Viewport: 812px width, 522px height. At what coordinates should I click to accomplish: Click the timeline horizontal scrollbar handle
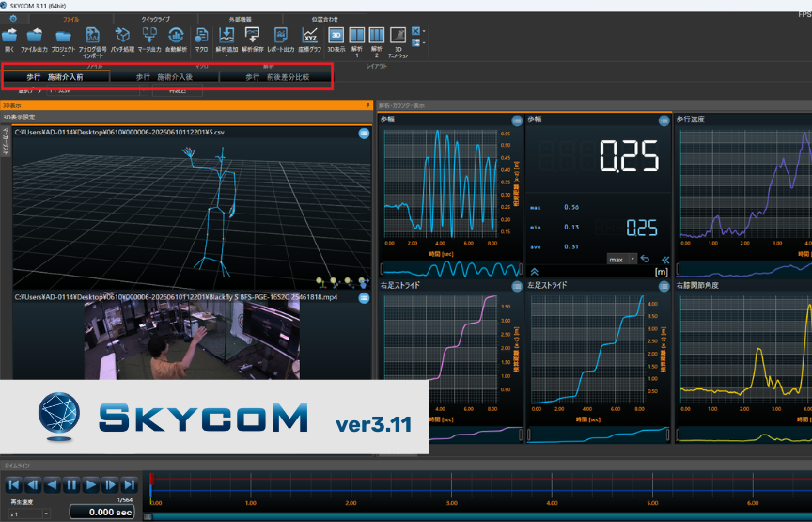pyautogui.click(x=148, y=516)
